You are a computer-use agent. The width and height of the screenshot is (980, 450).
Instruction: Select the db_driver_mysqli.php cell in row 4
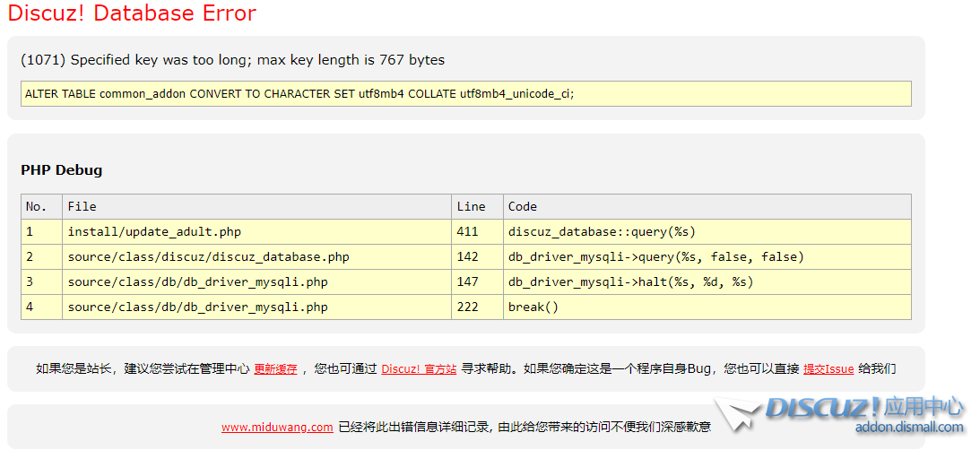coord(256,307)
